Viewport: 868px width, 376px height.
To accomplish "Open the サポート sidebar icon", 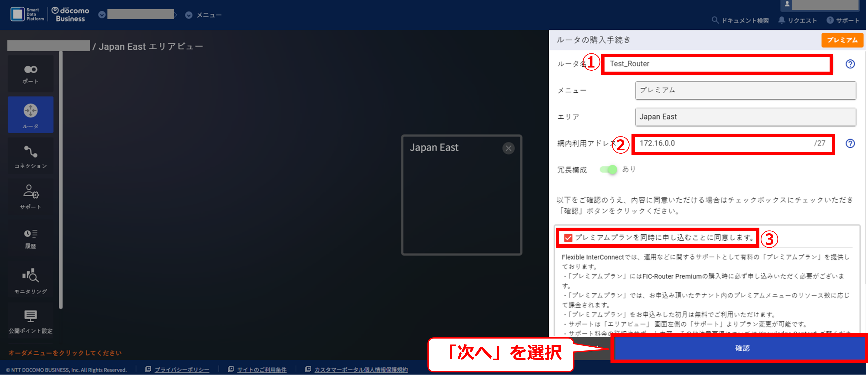I will point(30,197).
